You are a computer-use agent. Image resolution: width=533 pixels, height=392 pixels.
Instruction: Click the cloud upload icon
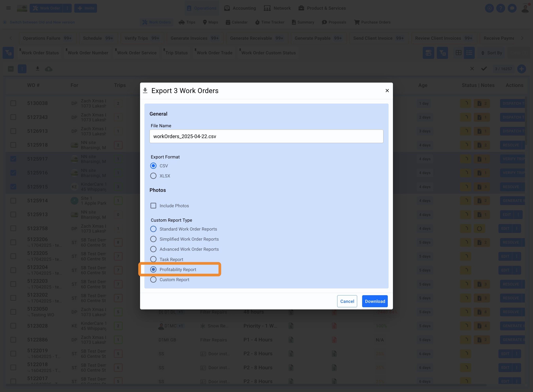[49, 69]
